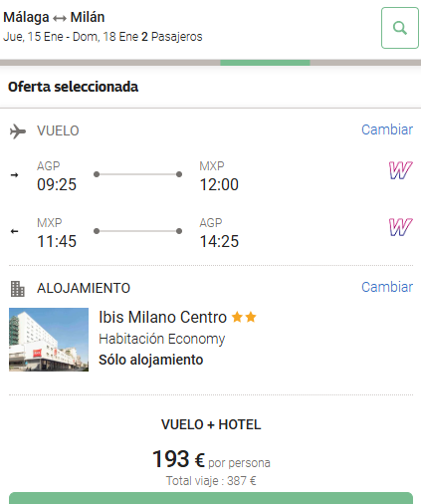Image resolution: width=421 pixels, height=504 pixels.
Task: Click the airplane icon beside VUELO
Action: 18,131
